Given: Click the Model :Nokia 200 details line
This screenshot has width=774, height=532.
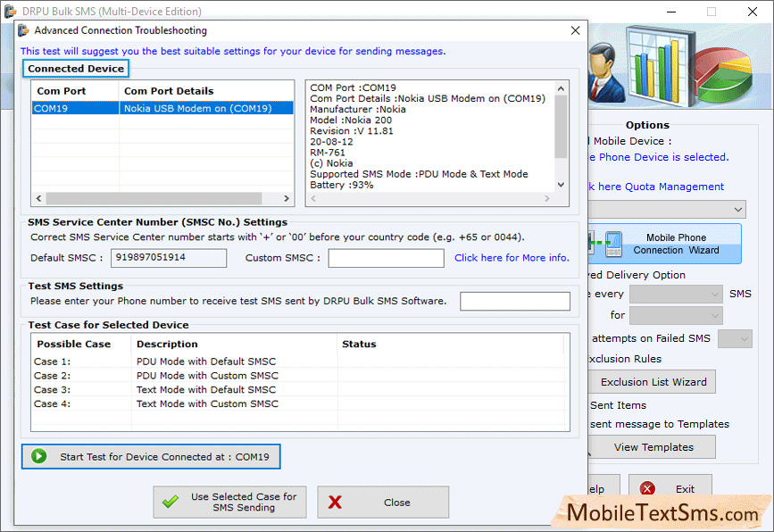Looking at the screenshot, I should [x=351, y=120].
